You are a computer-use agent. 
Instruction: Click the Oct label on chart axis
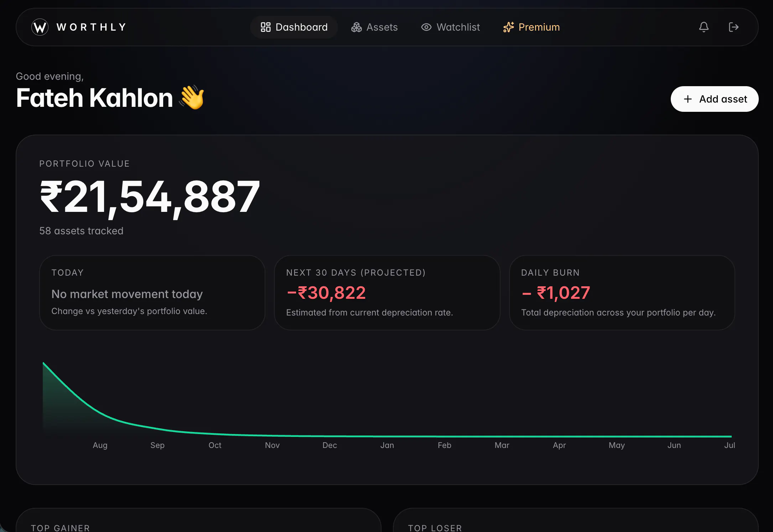(215, 445)
